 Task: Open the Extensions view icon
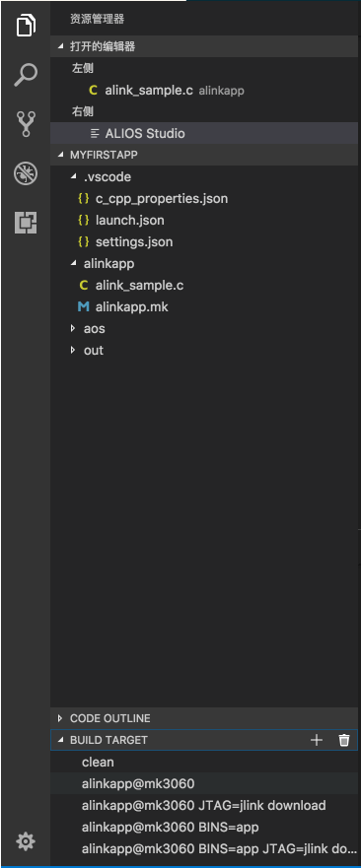click(x=26, y=222)
